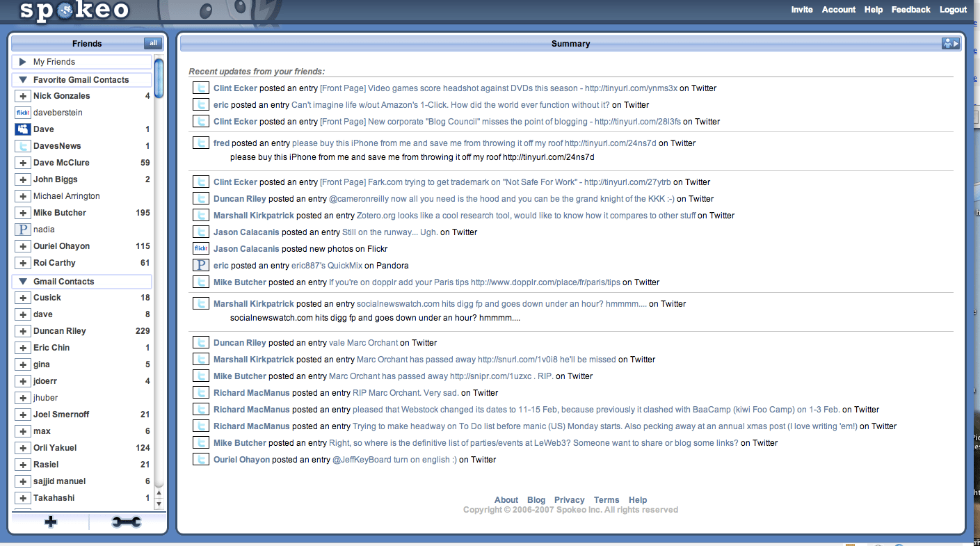The height and width of the screenshot is (546, 980).
Task: Open Feedback in top navigation
Action: pyautogui.click(x=911, y=10)
